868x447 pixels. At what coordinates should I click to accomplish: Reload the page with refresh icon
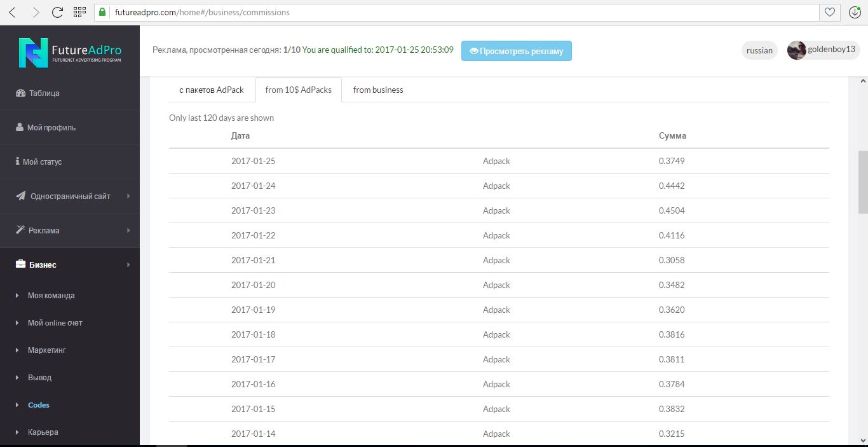[x=57, y=12]
